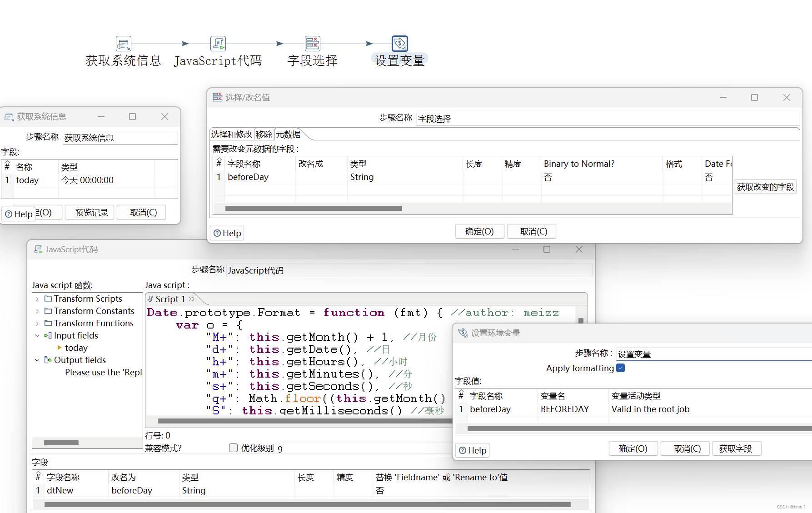
Task: Click the Script 1 tab script icon
Action: point(150,299)
